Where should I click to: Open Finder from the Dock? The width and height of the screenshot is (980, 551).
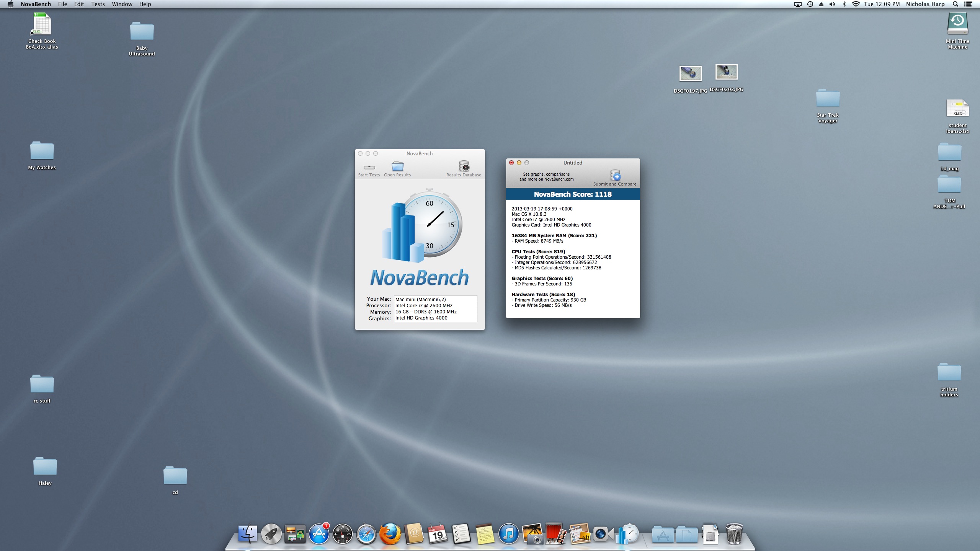248,533
